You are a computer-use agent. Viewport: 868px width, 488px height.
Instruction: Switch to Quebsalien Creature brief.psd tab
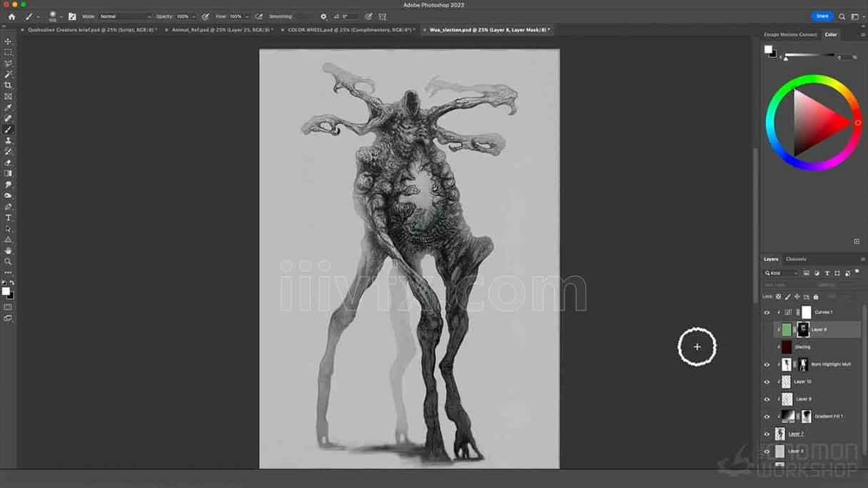[92, 30]
